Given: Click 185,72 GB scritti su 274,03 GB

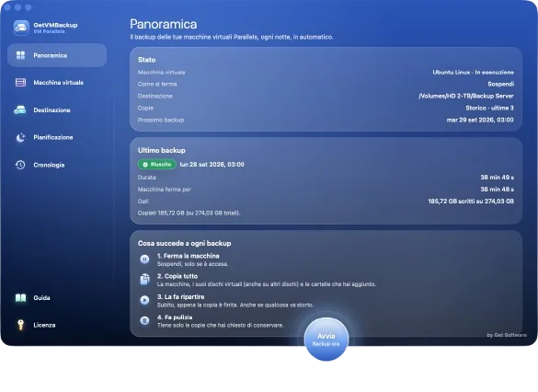Looking at the screenshot, I should point(471,202).
